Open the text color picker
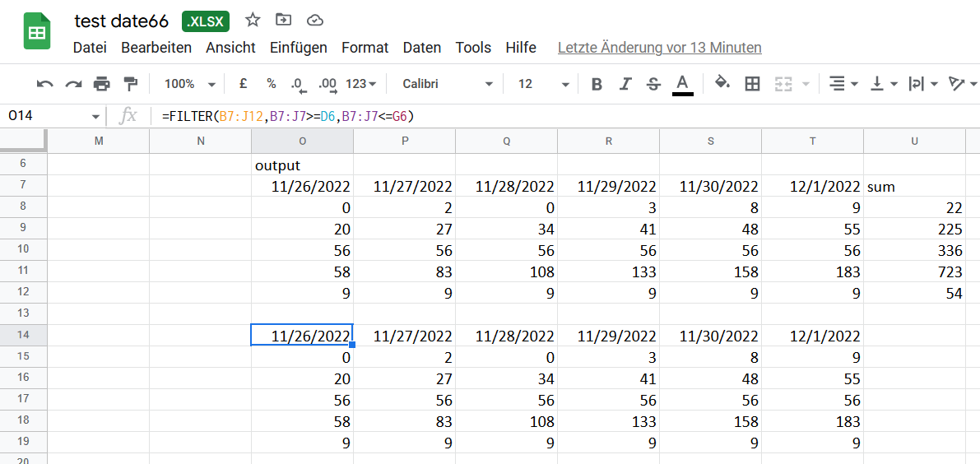 682,84
